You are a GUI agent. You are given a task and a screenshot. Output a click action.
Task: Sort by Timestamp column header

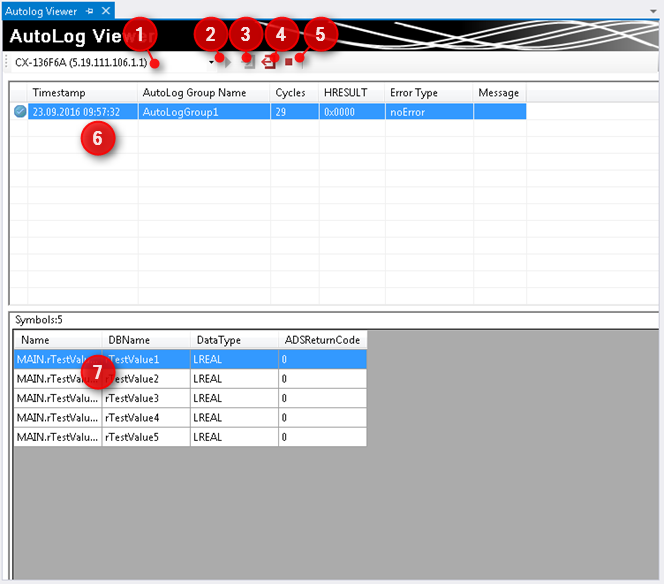tap(83, 92)
